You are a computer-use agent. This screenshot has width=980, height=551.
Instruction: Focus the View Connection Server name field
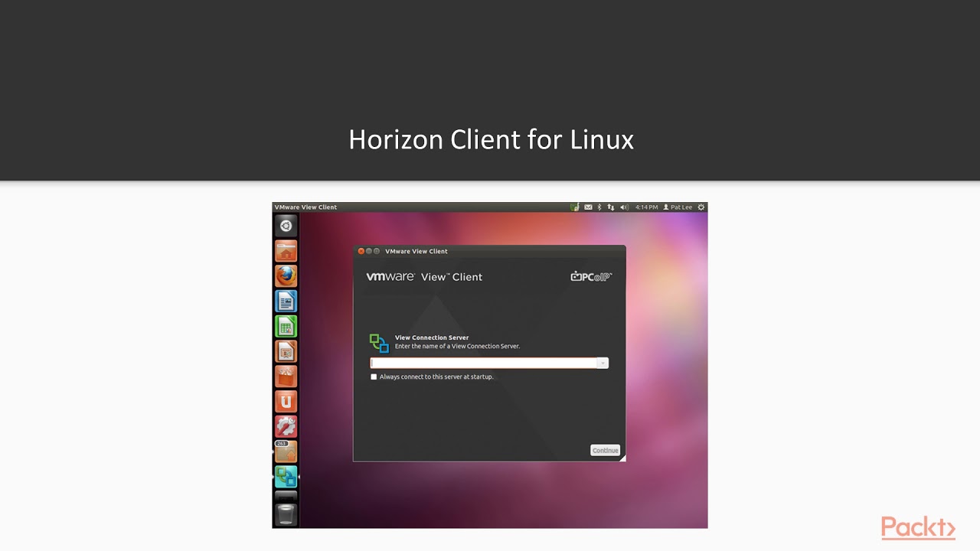pos(483,363)
